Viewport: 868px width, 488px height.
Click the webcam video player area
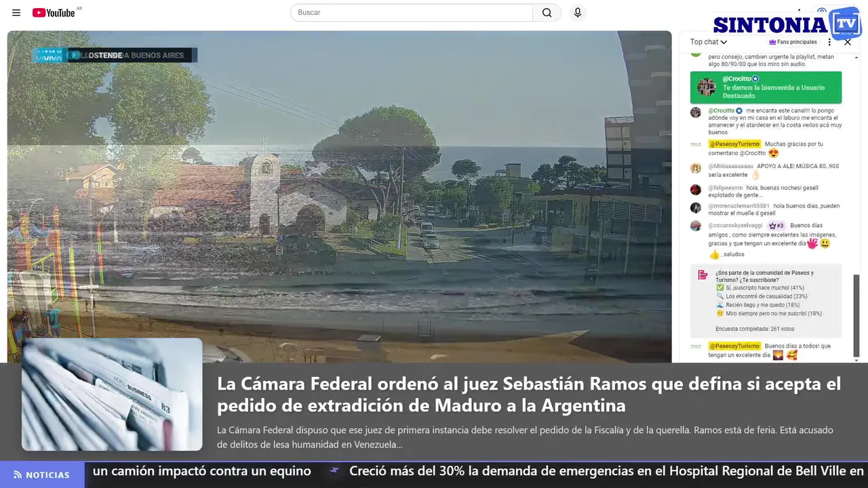(x=339, y=197)
